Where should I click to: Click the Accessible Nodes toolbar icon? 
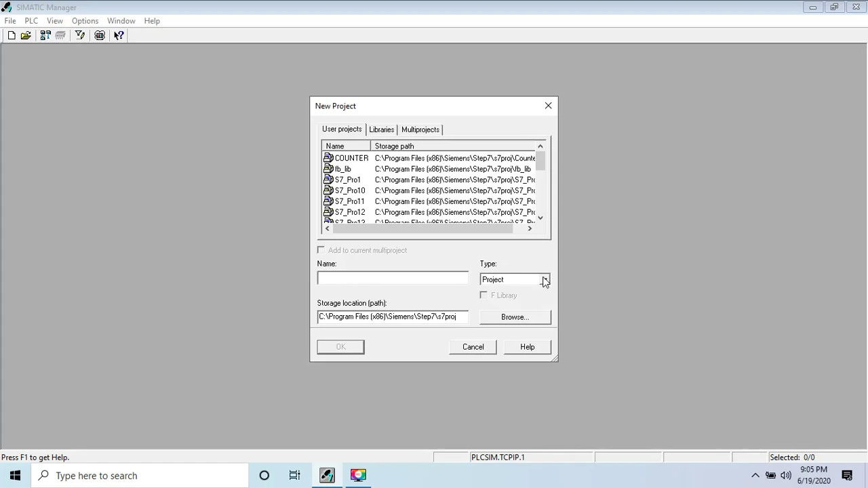coord(45,35)
